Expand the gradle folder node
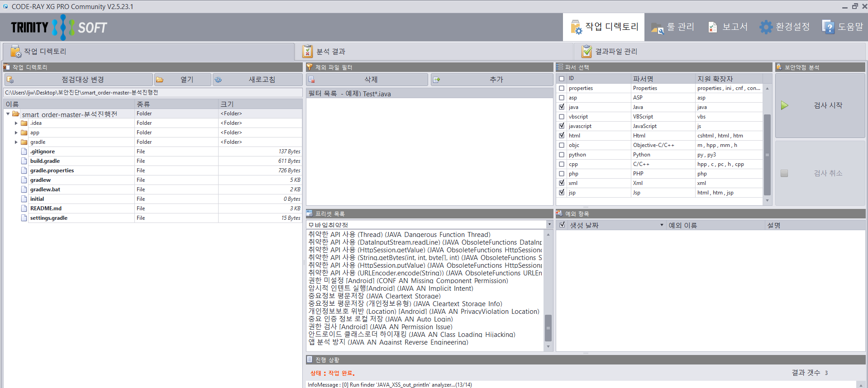868x388 pixels. click(16, 142)
